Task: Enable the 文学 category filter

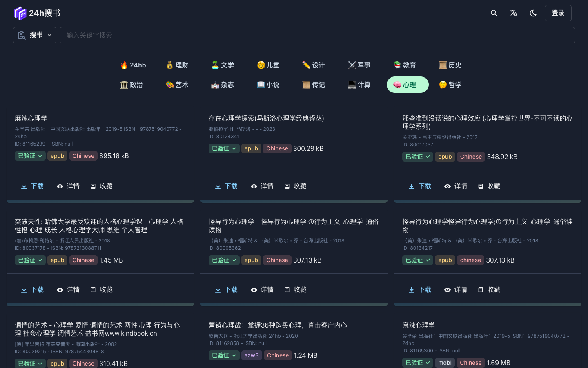Action: click(223, 65)
